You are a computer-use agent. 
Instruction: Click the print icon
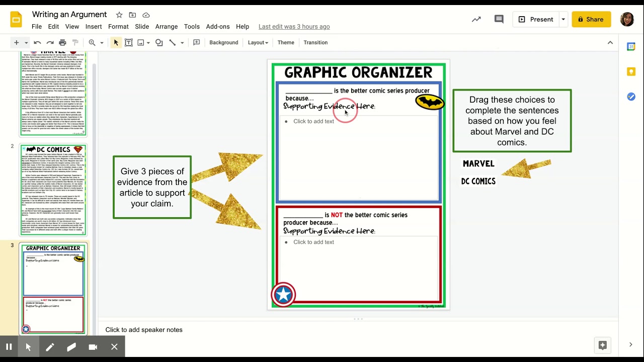tap(62, 43)
